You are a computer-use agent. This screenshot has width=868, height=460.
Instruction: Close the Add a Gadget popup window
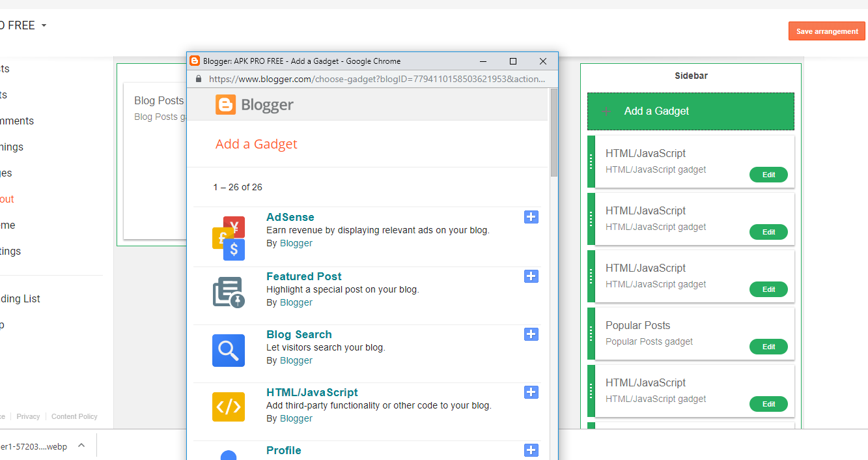(x=543, y=61)
